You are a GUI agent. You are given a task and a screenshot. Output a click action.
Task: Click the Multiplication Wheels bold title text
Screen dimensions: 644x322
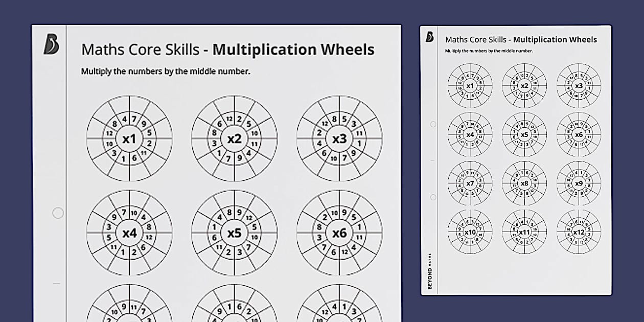[293, 50]
